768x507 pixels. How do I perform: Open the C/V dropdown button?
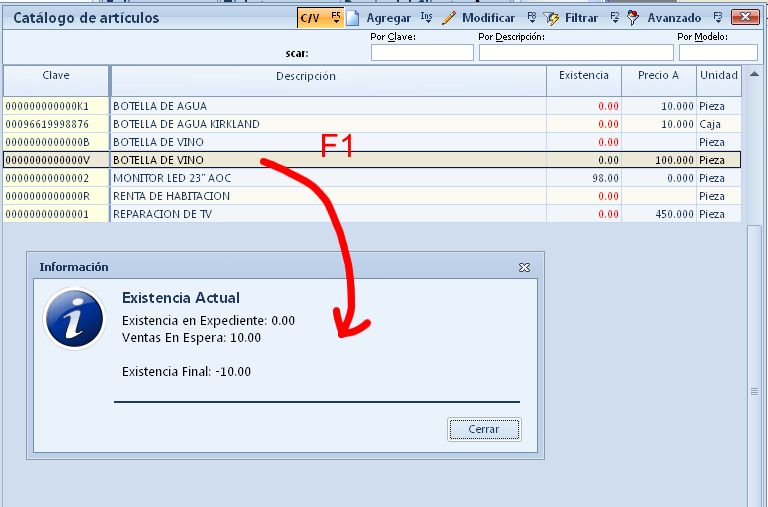pyautogui.click(x=320, y=18)
